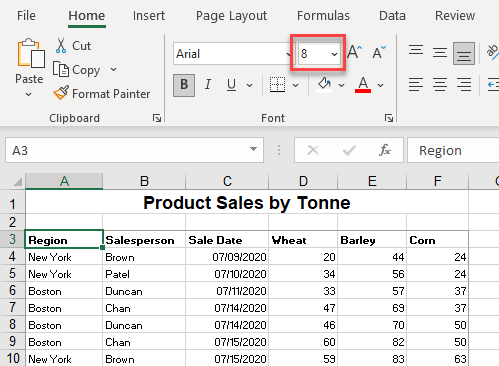Screen dimensions: 499x366
Task: Click the Copy button
Action: pos(76,70)
